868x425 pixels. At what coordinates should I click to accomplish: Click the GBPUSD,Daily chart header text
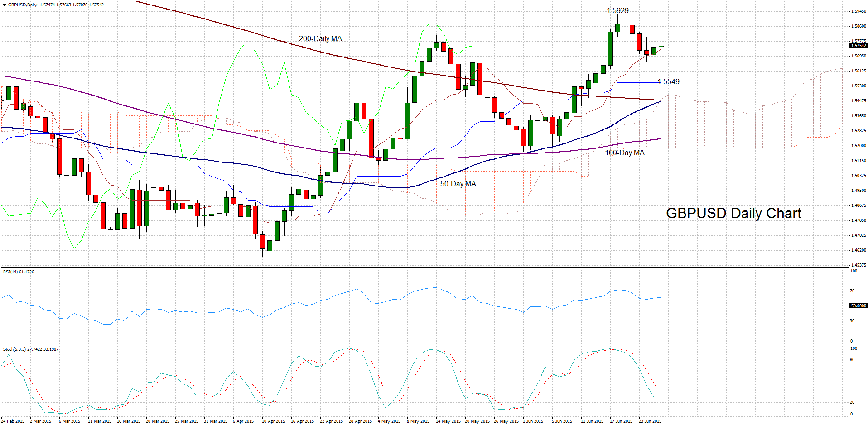pyautogui.click(x=23, y=5)
